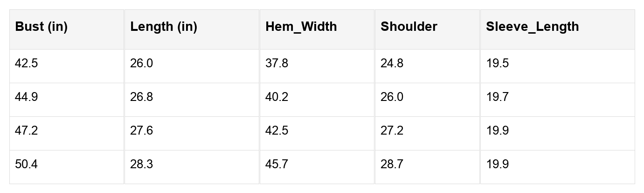Select hem width cell 45.7
This screenshot has width=644, height=193.
(x=277, y=164)
